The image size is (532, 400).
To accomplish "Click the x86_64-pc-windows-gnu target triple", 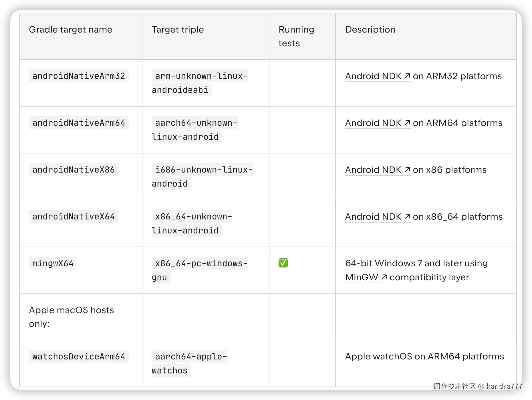I will 200,270.
